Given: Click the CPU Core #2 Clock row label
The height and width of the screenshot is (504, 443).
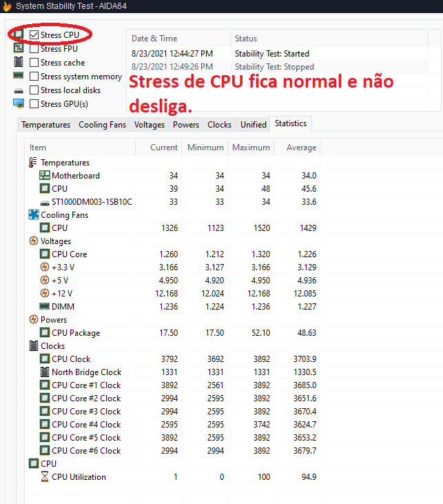Looking at the screenshot, I should 86,399.
